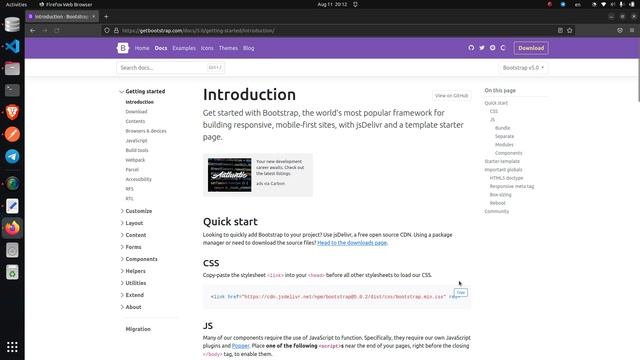Screen dimensions: 640x360
Task: Jump to Quick start on-page link
Action: point(496,103)
